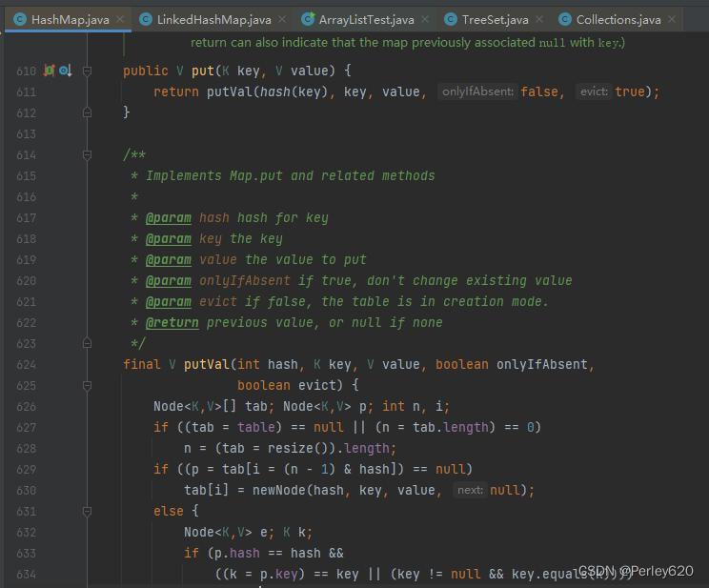Switch to the HashMap.java tab
The image size is (709, 588).
click(68, 19)
